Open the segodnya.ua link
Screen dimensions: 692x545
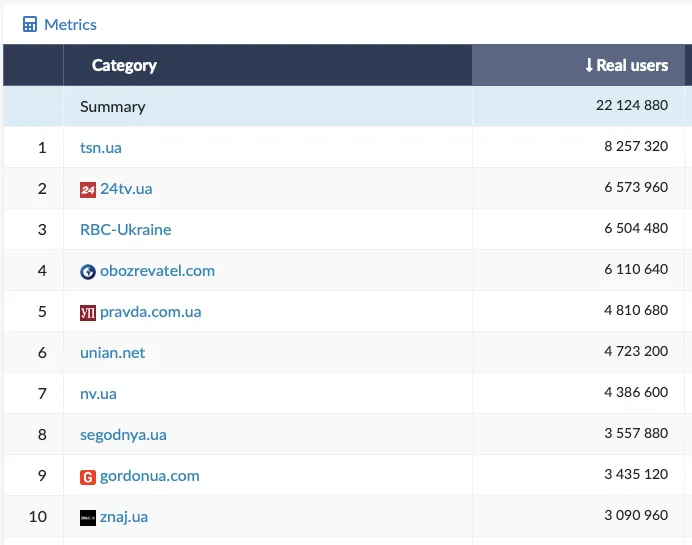coord(123,435)
